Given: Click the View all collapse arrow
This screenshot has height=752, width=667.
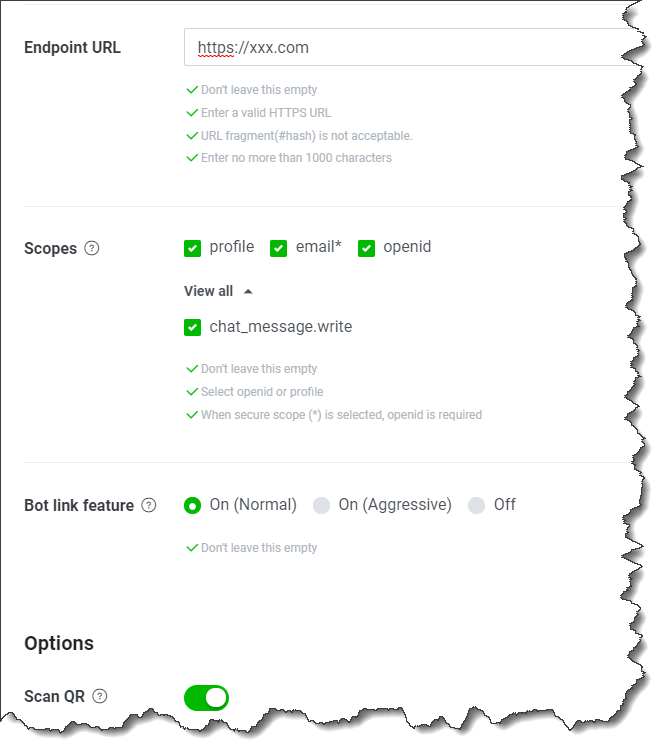Looking at the screenshot, I should [248, 291].
